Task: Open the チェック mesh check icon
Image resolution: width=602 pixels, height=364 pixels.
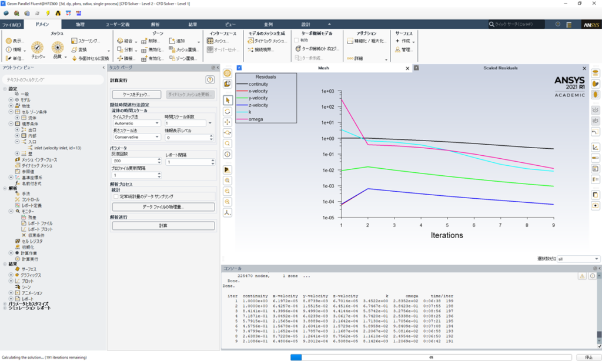Action: [x=37, y=48]
